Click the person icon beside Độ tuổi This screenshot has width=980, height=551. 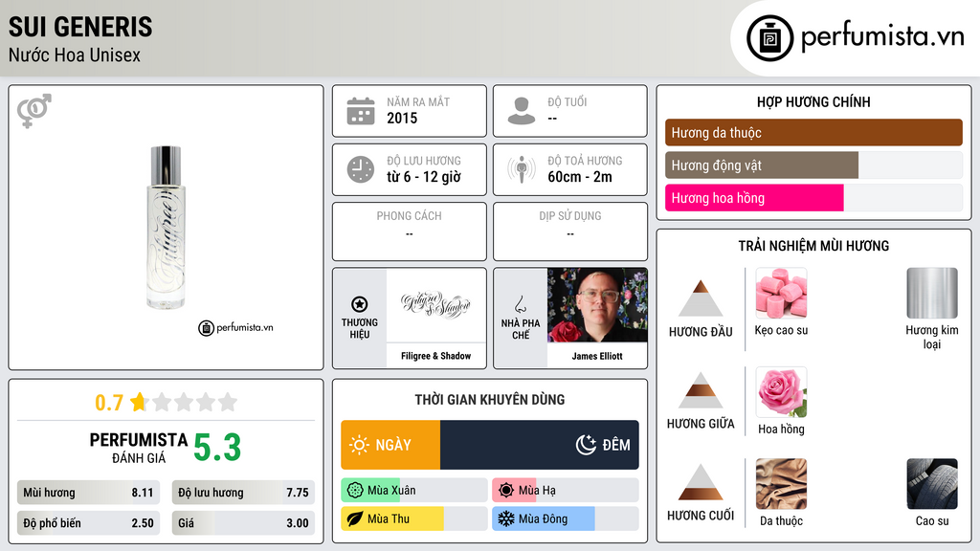(522, 111)
